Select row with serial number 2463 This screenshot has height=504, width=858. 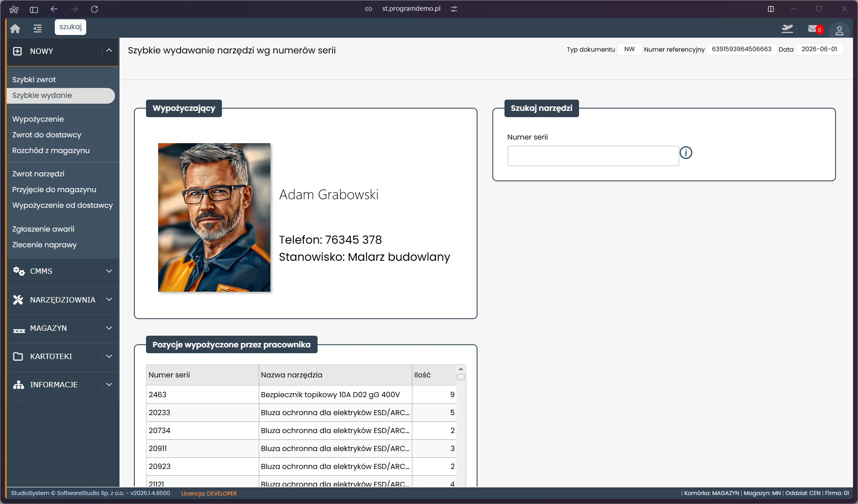(301, 394)
